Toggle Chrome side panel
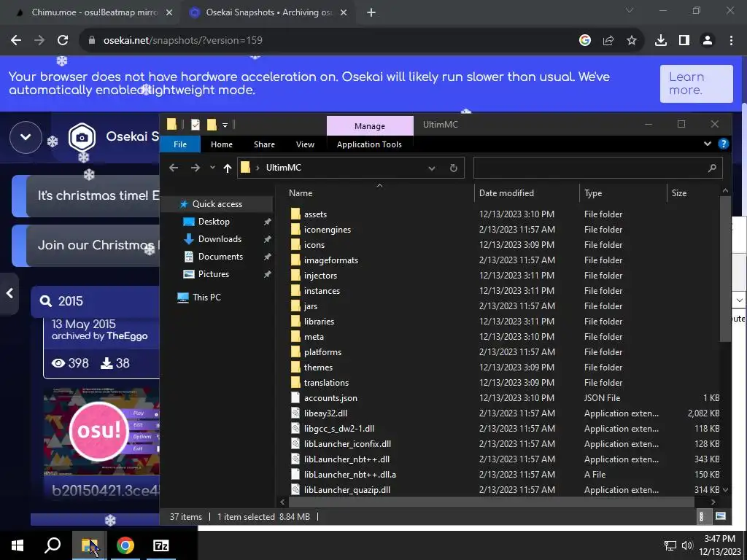The height and width of the screenshot is (560, 747). [x=684, y=41]
